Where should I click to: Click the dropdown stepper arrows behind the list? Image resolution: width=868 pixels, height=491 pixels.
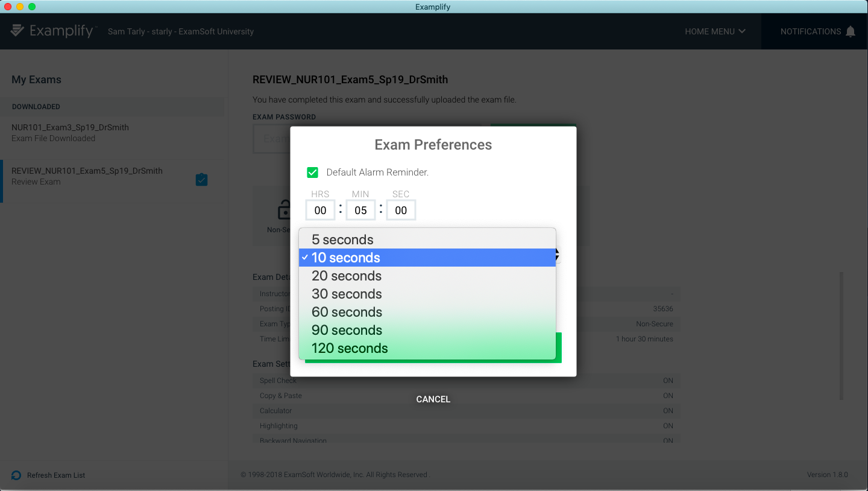[558, 255]
